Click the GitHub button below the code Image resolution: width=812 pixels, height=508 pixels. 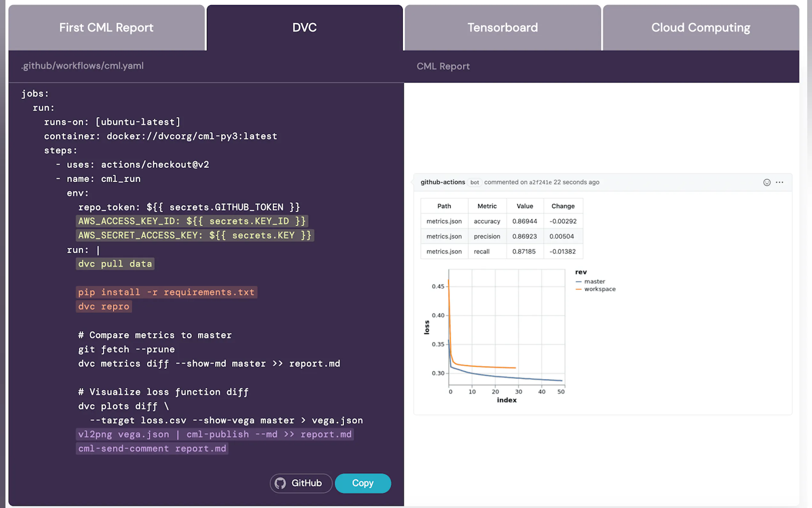click(301, 483)
